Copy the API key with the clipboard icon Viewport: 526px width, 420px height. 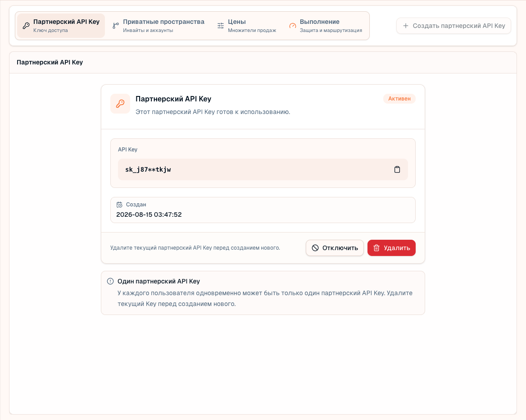coord(397,169)
